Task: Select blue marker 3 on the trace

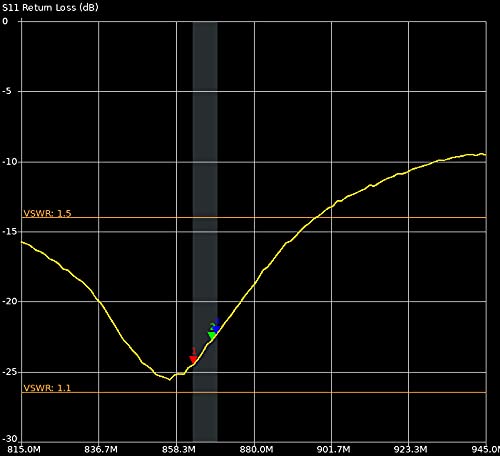Action: pos(216,329)
